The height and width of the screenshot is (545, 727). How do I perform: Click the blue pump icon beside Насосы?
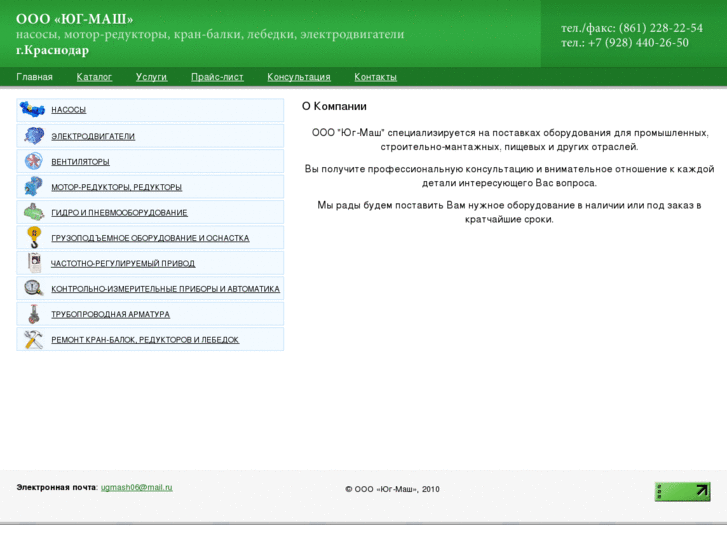pos(32,109)
